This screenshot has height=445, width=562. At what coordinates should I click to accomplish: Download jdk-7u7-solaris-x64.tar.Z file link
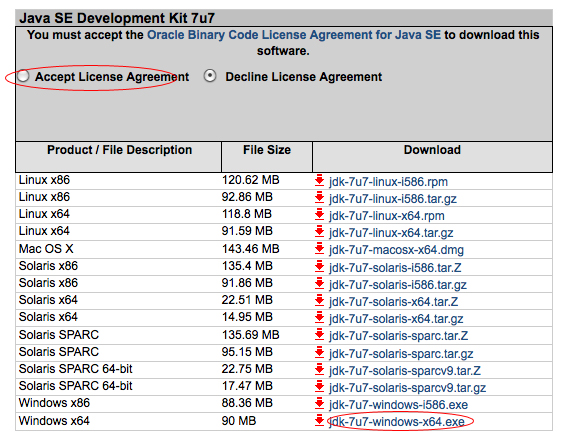pyautogui.click(x=394, y=302)
